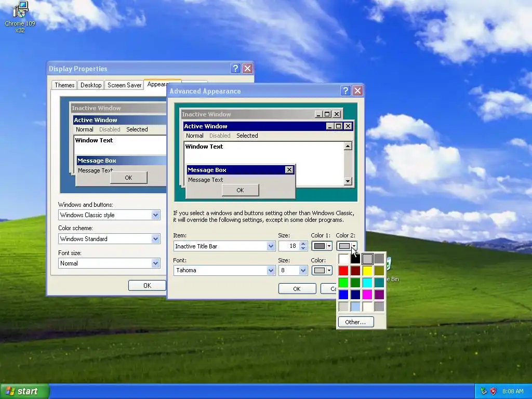Click the red security shield tray icon
This screenshot has width=532, height=399.
coord(494,391)
